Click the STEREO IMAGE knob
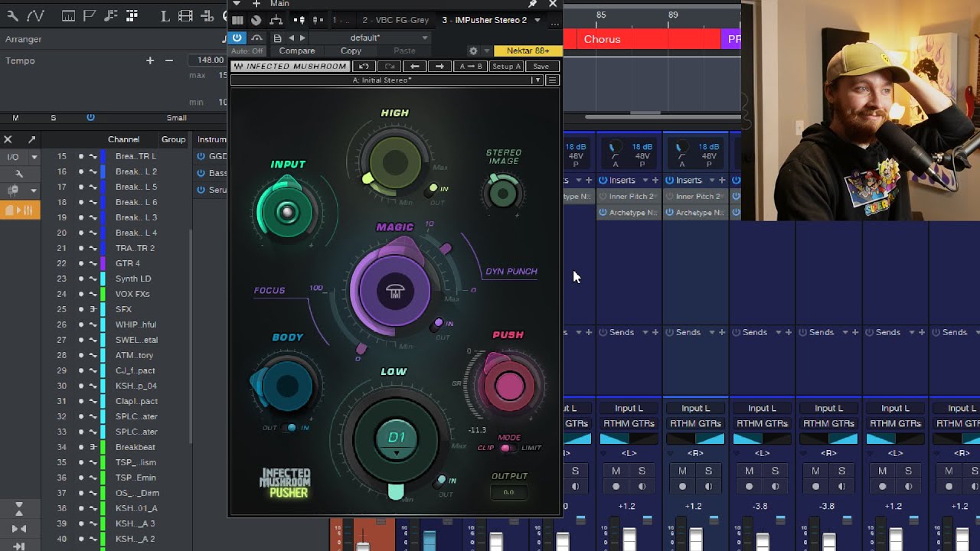 tap(503, 194)
